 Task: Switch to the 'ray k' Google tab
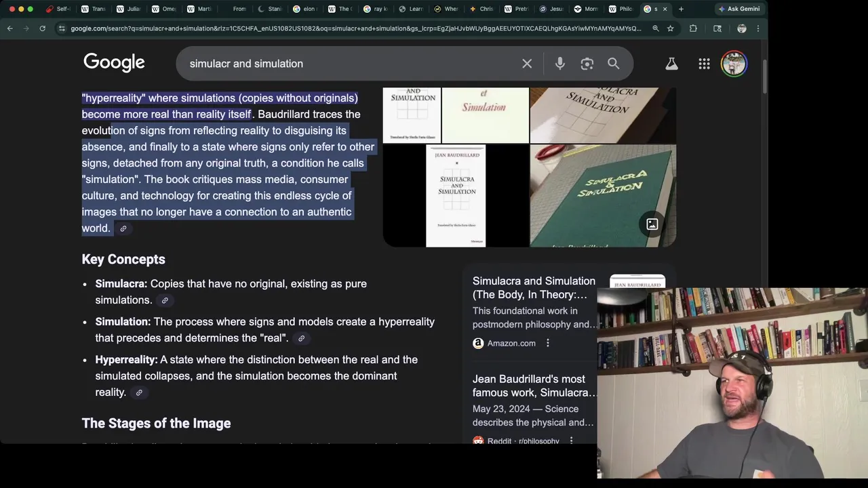(x=376, y=9)
